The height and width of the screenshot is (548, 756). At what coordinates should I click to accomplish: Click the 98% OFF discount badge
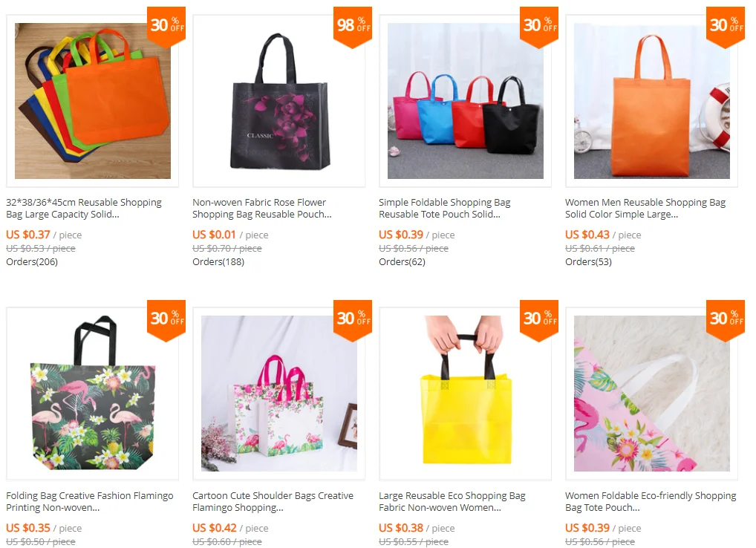point(353,27)
